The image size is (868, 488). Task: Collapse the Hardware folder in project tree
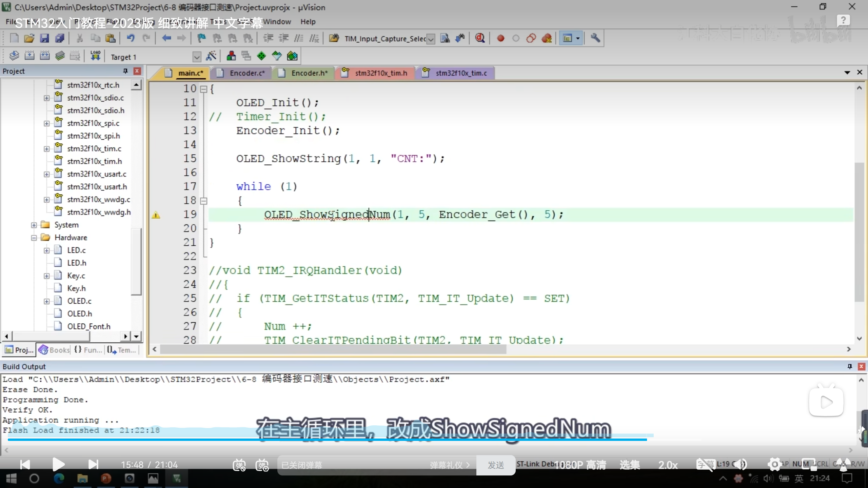tap(34, 238)
